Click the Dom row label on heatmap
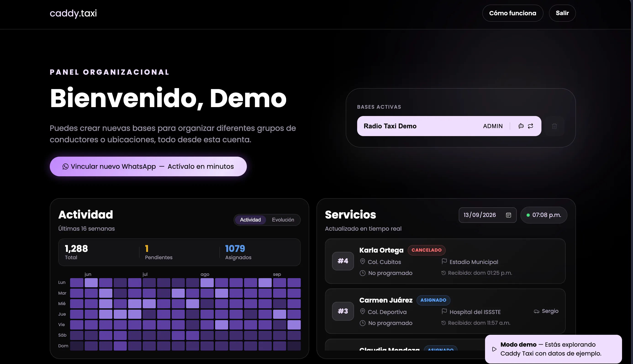 click(63, 346)
